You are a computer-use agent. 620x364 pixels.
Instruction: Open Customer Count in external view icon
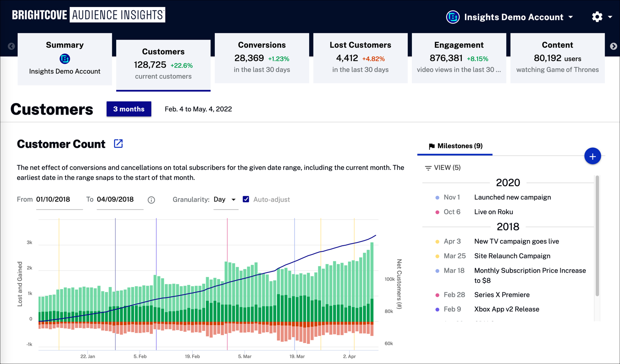click(118, 144)
